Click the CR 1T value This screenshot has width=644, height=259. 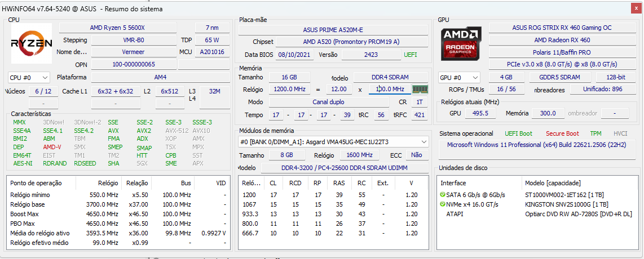[420, 102]
